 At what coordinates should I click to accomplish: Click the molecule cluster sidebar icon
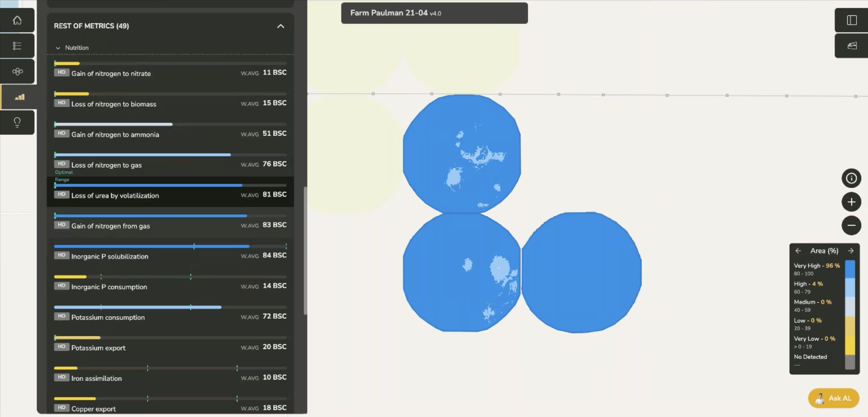pos(17,71)
